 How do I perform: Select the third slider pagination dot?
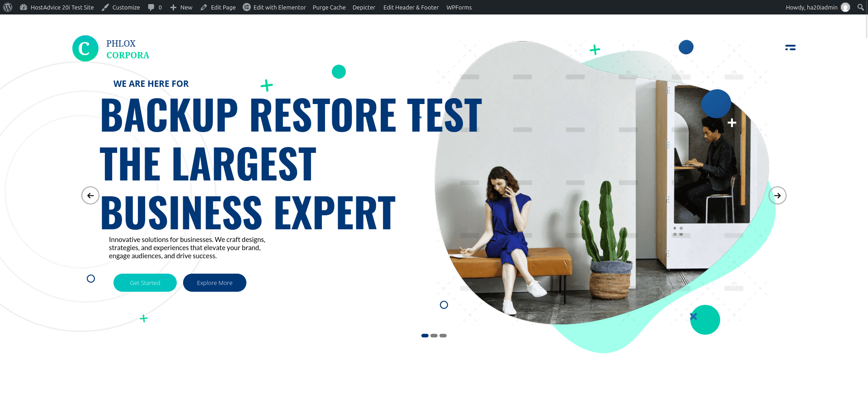coord(443,336)
